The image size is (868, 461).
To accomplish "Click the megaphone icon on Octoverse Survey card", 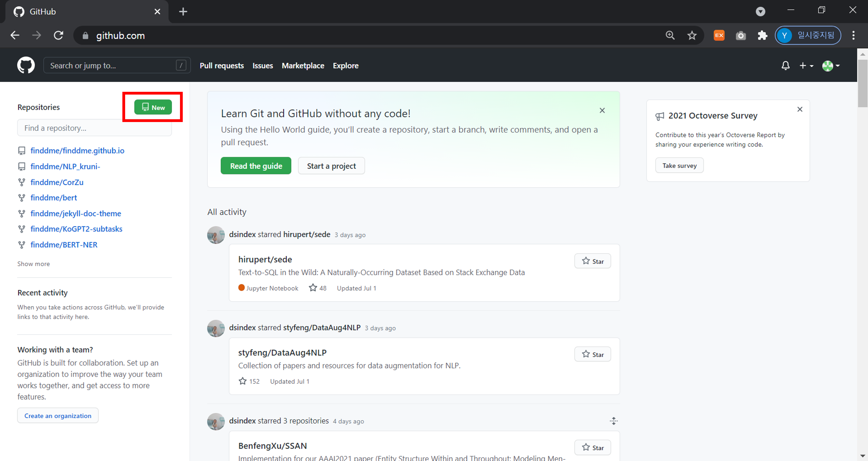I will (659, 116).
